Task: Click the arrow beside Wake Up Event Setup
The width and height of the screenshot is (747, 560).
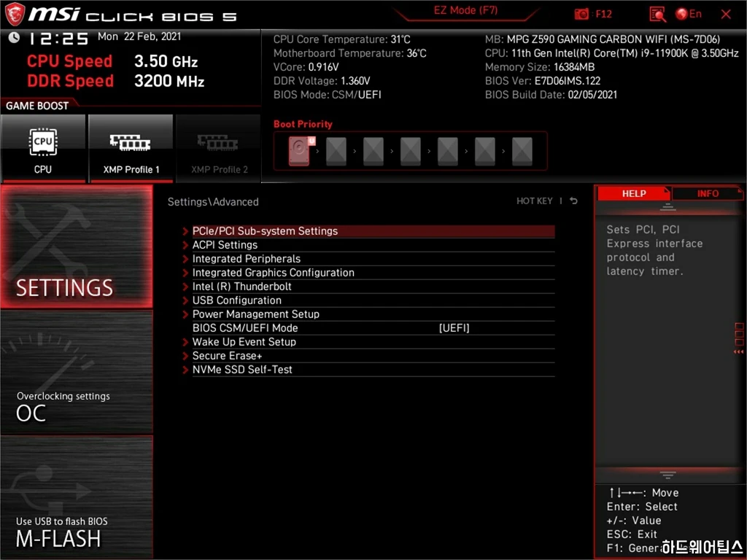Action: pyautogui.click(x=185, y=342)
